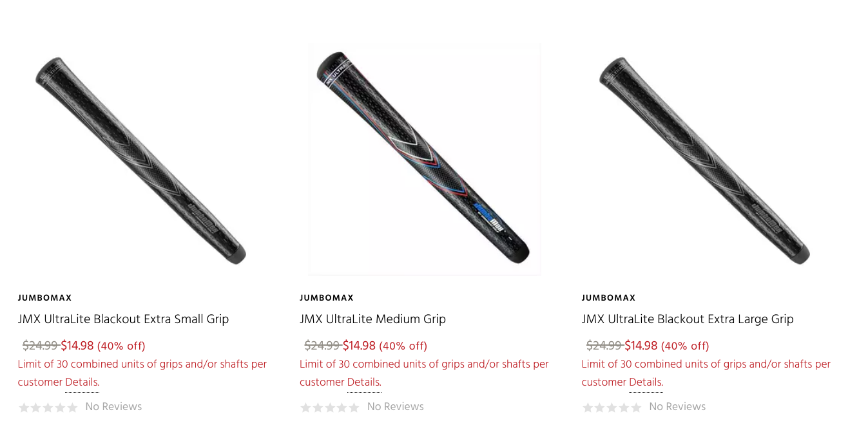Open Details link under Extra Small Grip
The width and height of the screenshot is (868, 441).
click(82, 382)
